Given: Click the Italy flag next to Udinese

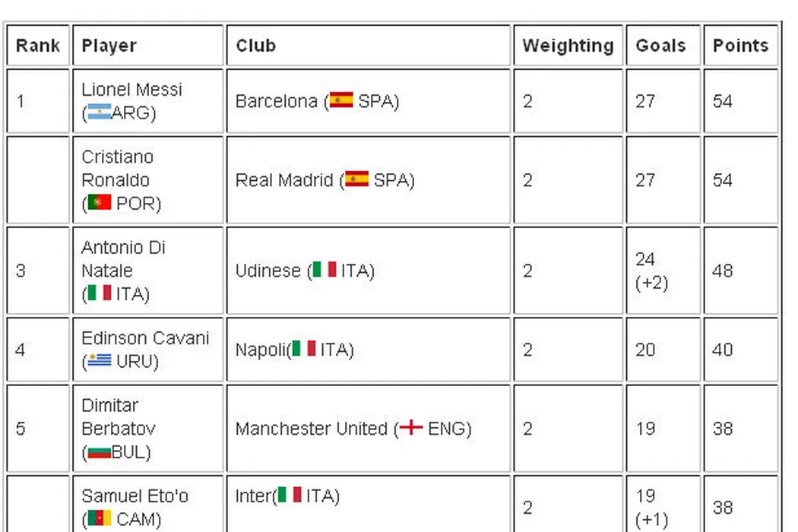Looking at the screenshot, I should point(325,270).
